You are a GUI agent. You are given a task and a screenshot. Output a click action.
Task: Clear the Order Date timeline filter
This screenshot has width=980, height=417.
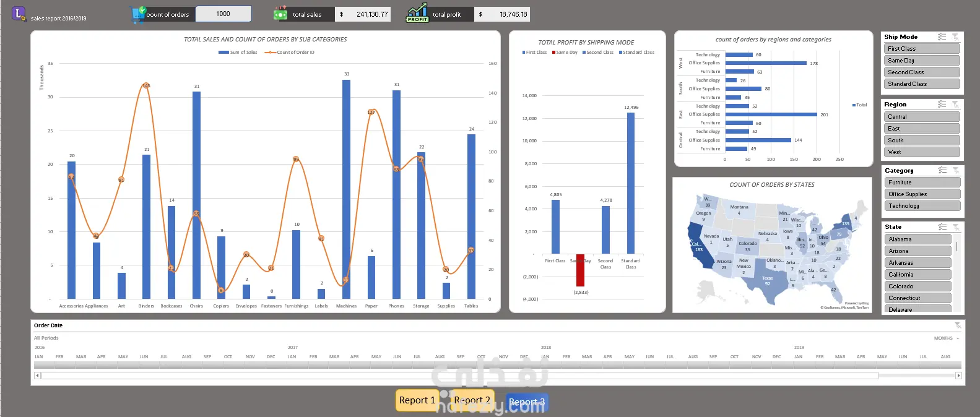957,325
